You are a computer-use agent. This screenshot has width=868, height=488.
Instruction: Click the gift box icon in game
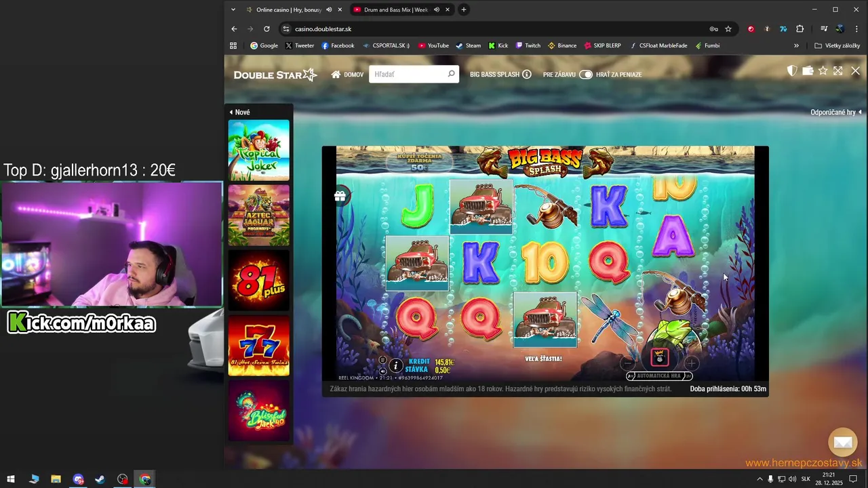click(340, 196)
